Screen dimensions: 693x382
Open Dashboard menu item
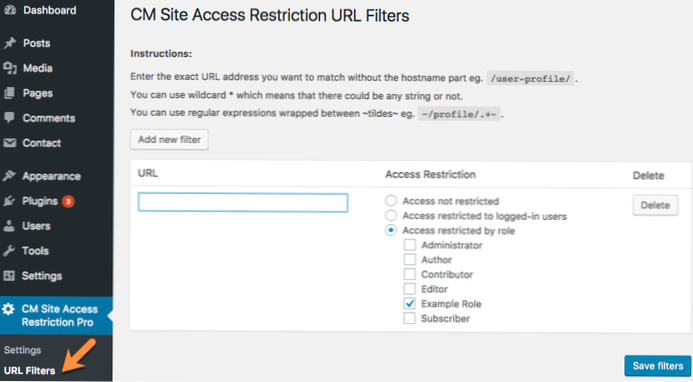(50, 10)
